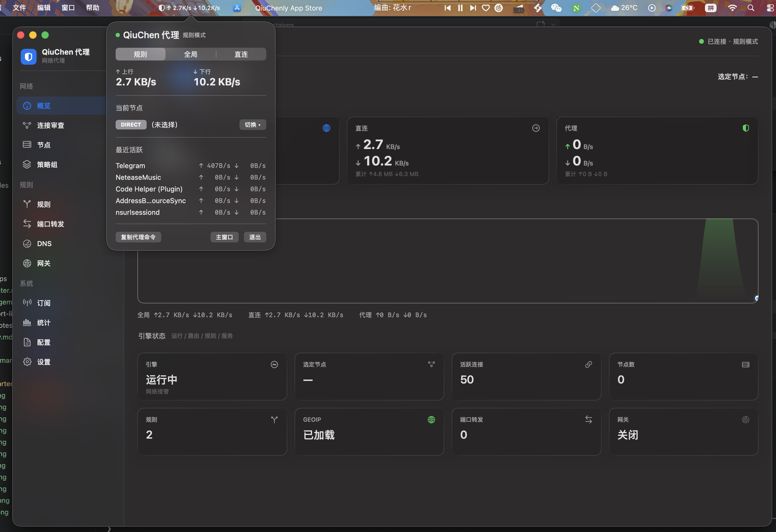Open the 配置 config sidebar icon

(x=27, y=342)
